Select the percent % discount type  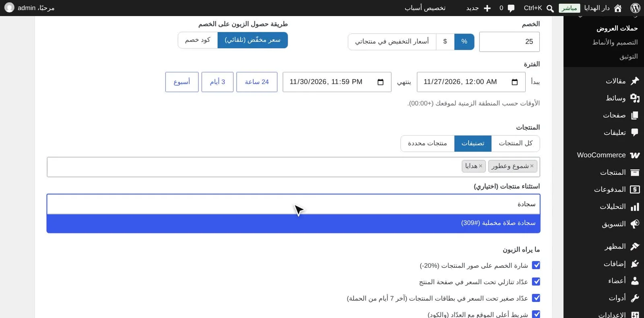pyautogui.click(x=464, y=42)
